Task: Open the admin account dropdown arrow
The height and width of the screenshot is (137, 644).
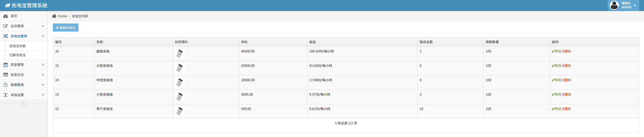Action: [635, 5]
